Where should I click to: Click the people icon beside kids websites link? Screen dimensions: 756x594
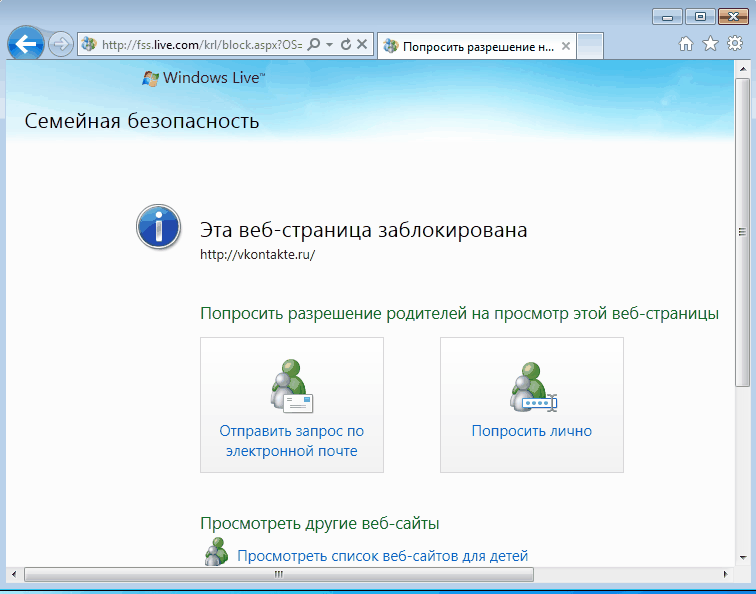point(216,552)
